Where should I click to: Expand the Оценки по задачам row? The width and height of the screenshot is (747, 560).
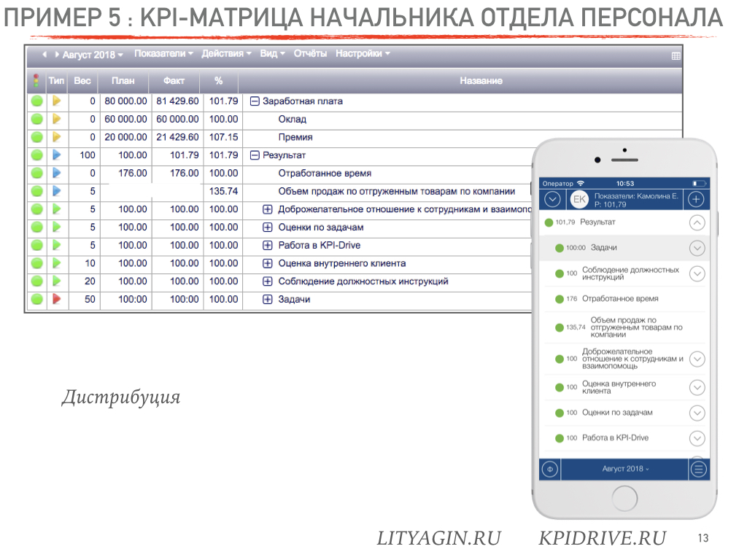pyautogui.click(x=268, y=227)
